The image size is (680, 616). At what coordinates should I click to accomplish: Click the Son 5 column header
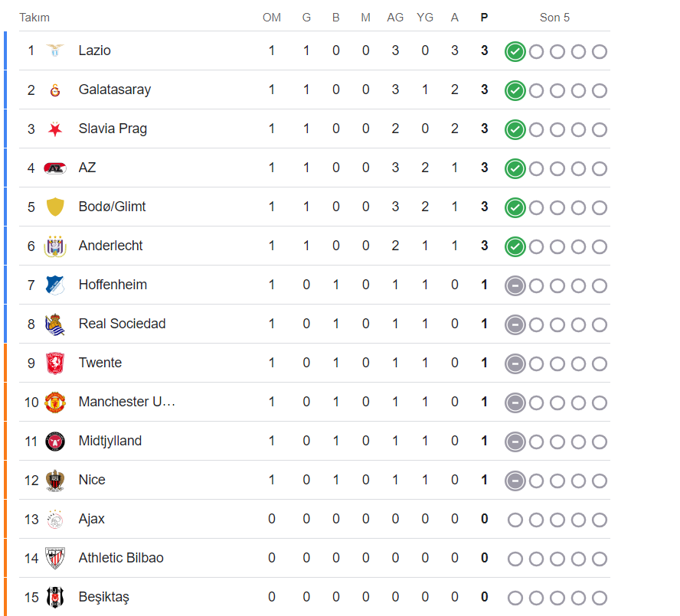[x=554, y=18]
